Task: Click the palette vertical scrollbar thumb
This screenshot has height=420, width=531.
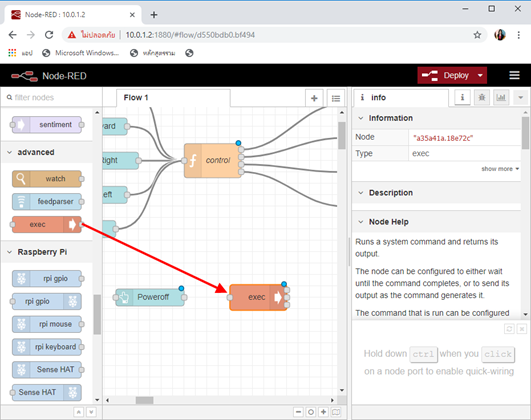Action: pos(97,314)
